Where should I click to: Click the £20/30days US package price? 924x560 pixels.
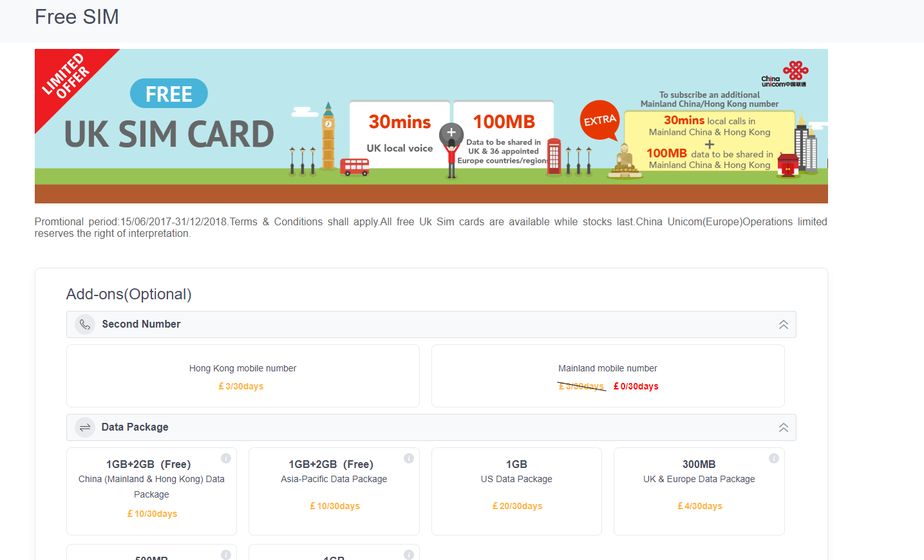(517, 506)
